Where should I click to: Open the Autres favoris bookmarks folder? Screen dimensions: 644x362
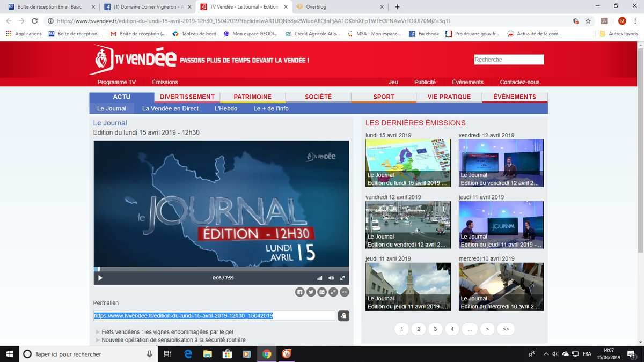point(619,34)
